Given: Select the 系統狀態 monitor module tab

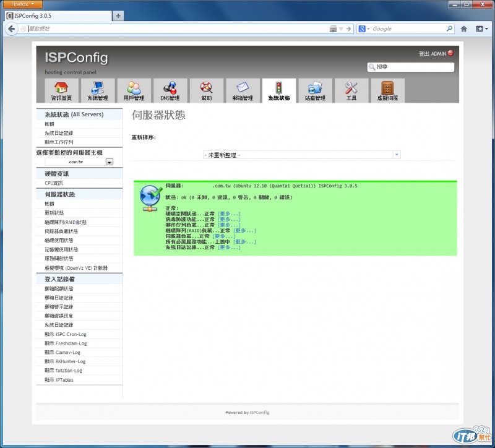Looking at the screenshot, I should (279, 90).
